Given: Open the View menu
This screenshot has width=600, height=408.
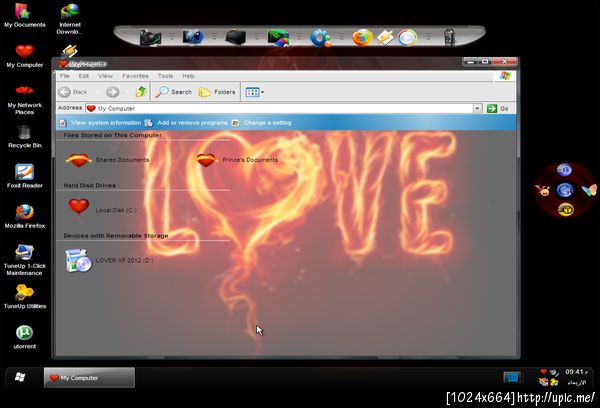Looking at the screenshot, I should coord(105,76).
